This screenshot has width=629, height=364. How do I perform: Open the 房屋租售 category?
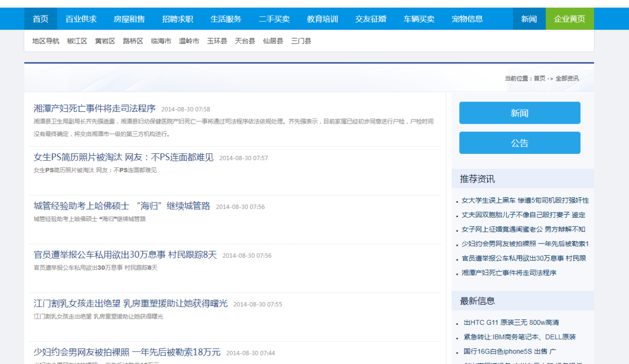point(130,19)
